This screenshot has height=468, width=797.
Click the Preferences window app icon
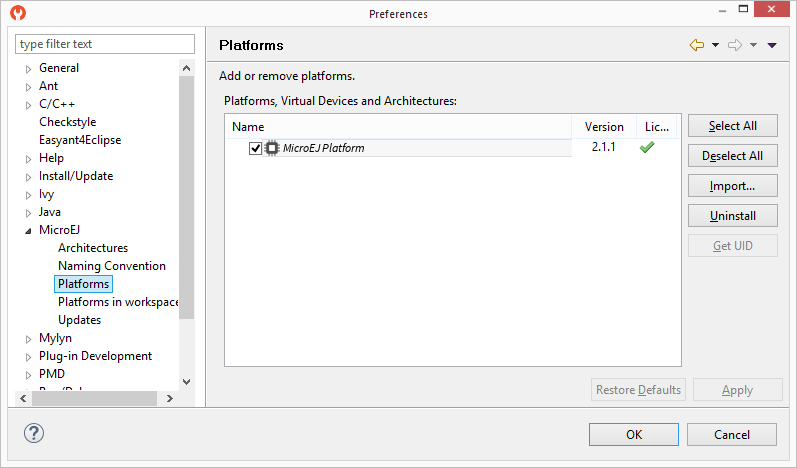tap(17, 13)
